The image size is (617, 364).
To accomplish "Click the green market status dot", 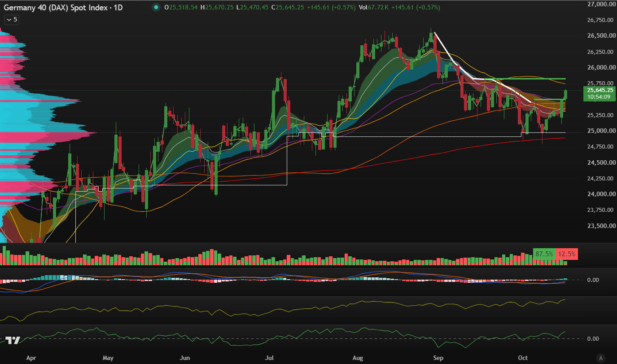I will click(156, 7).
